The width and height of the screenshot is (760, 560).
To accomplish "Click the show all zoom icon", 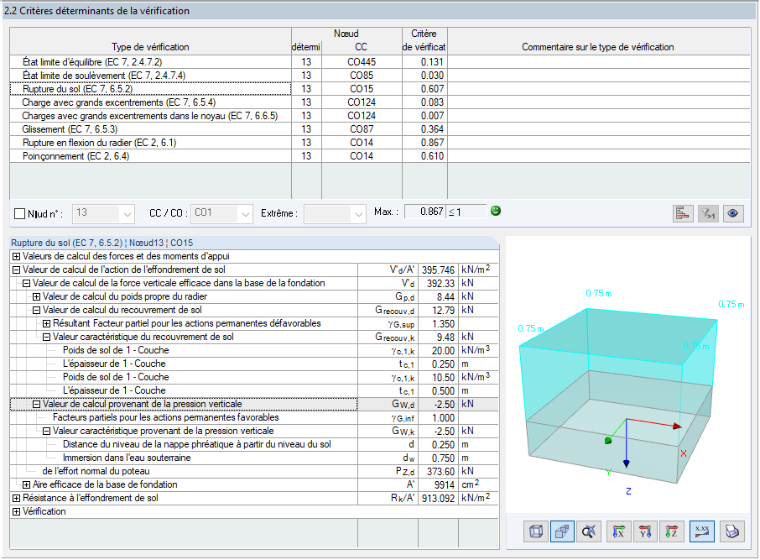I will click(589, 531).
